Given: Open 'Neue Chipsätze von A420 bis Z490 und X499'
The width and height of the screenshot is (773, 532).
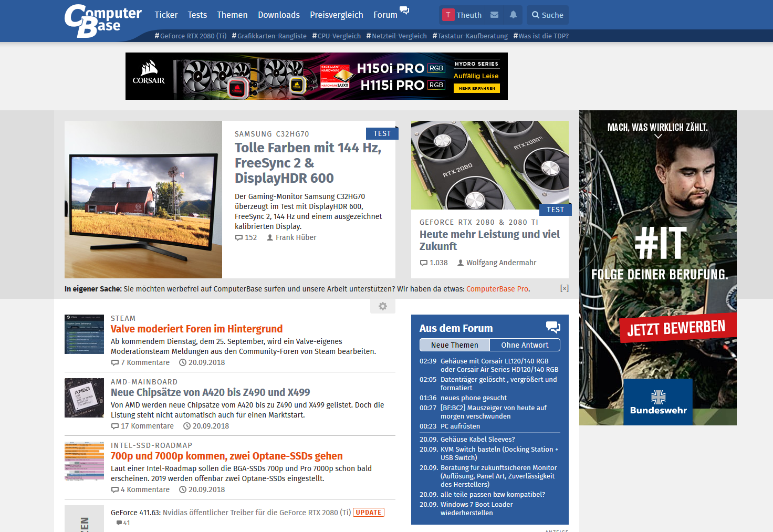Looking at the screenshot, I should 210,392.
